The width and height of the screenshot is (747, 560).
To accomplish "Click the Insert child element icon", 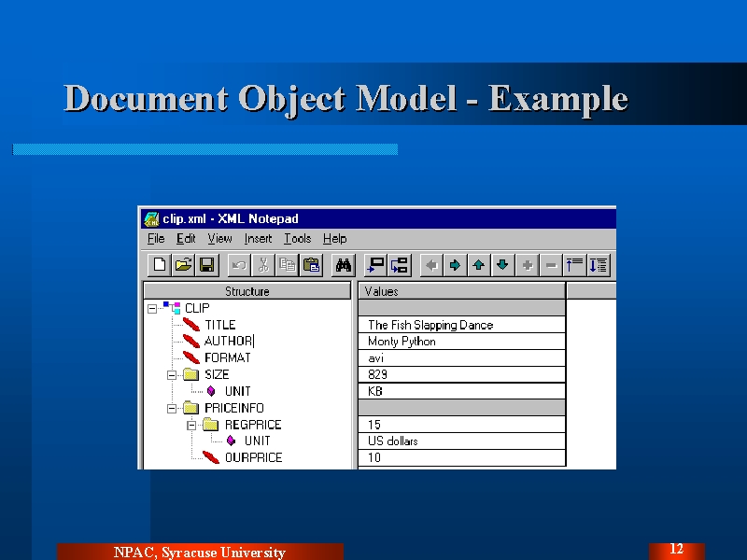I will click(400, 265).
